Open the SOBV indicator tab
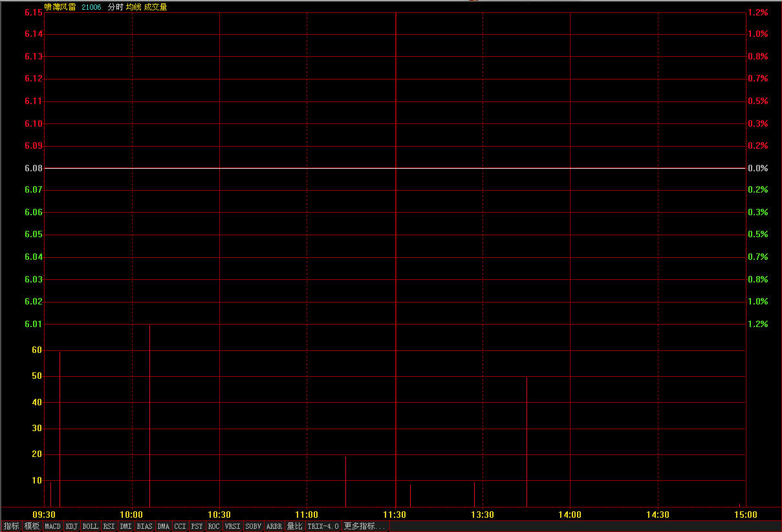The width and height of the screenshot is (782, 532). click(x=254, y=526)
